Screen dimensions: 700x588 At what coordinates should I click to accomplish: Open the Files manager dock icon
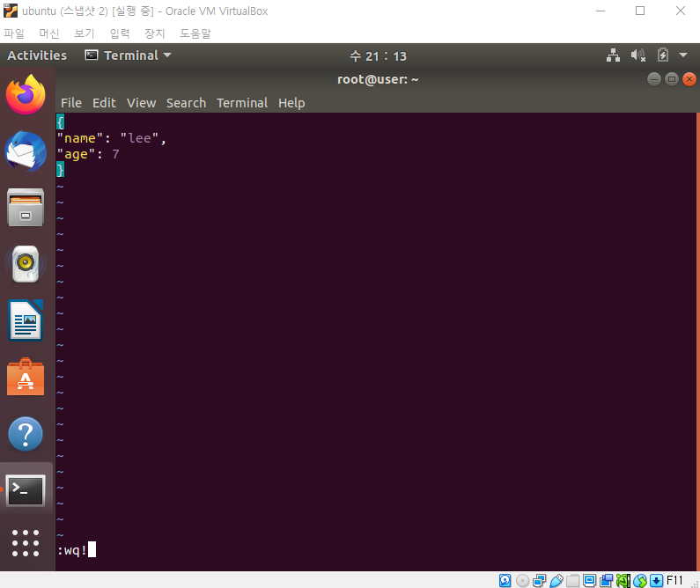coord(26,208)
